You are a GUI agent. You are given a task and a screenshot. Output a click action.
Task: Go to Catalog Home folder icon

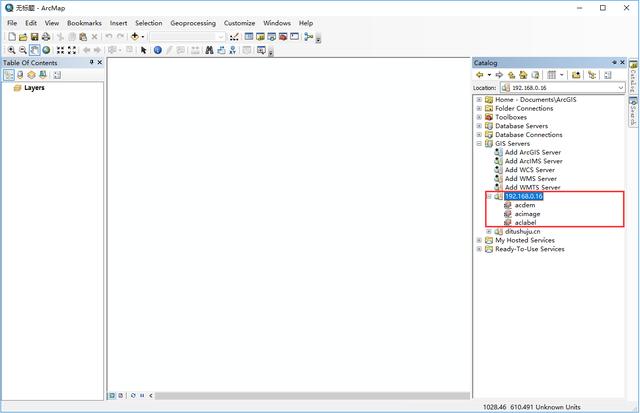tap(523, 75)
